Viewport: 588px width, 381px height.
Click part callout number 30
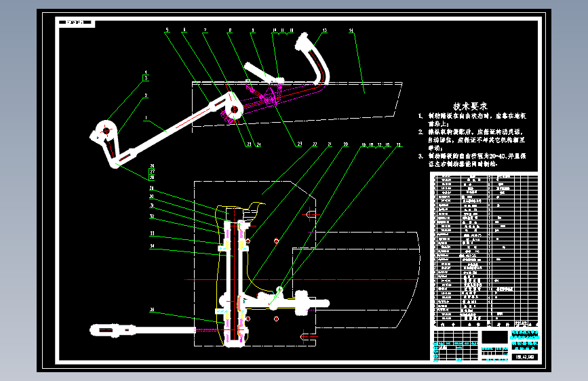151,197
